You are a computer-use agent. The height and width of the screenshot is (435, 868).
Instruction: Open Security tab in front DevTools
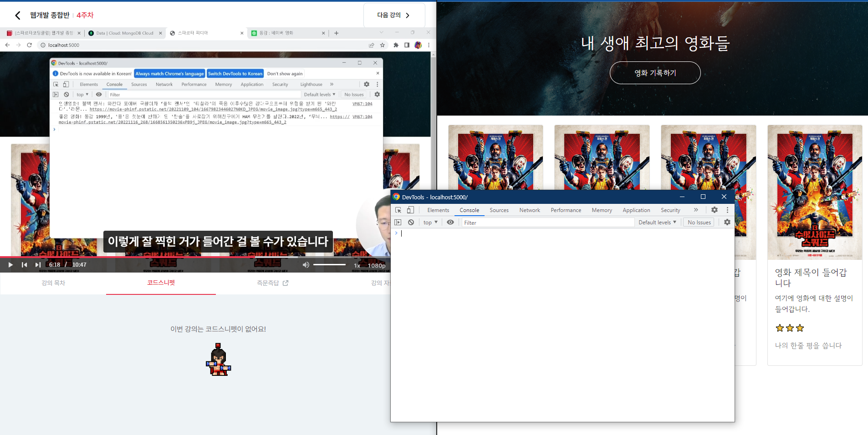(670, 210)
